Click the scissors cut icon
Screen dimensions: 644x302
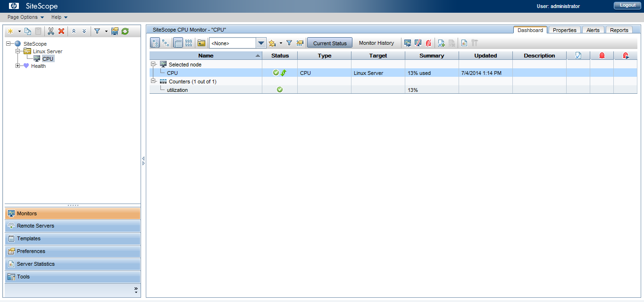[x=51, y=31]
